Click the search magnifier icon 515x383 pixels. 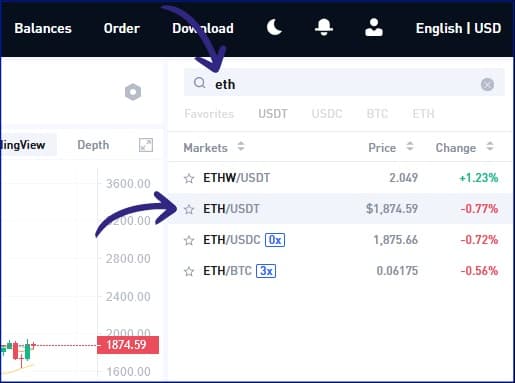coord(199,82)
